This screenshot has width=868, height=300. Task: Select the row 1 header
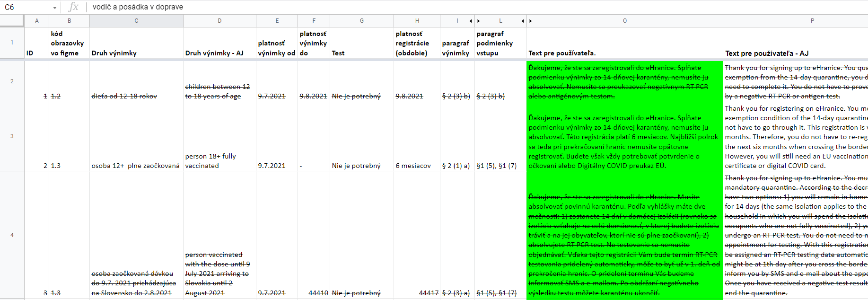point(12,43)
